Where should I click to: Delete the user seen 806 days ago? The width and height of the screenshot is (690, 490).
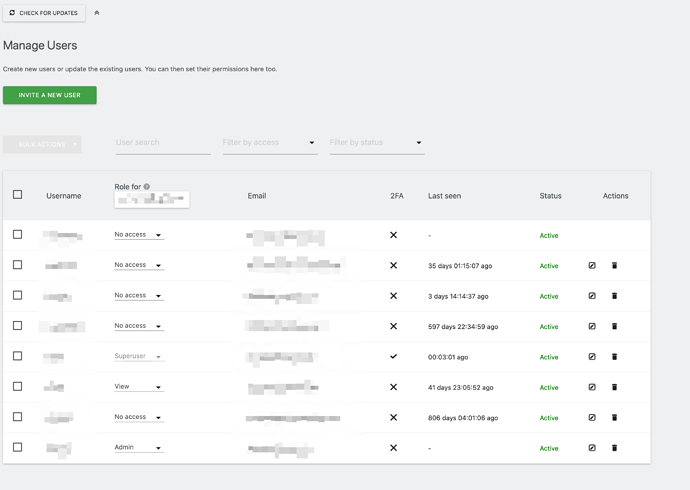615,417
